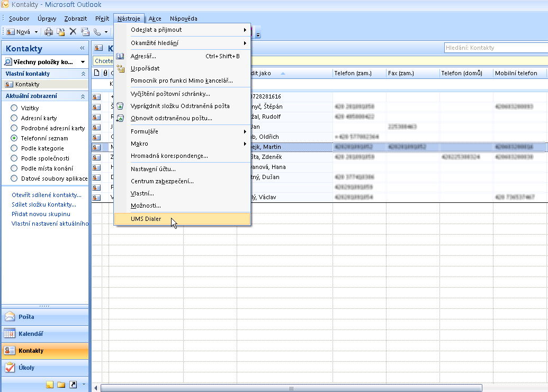Select Datové soubory aplikace radio button
Screen dimensions: 548x392
click(14, 179)
